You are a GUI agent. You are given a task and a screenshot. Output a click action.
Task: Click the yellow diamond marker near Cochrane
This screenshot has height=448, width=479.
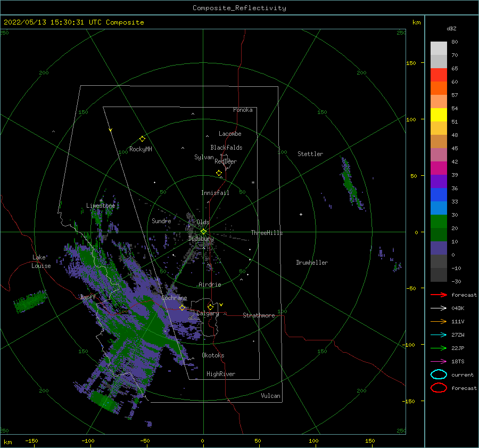pos(182,307)
